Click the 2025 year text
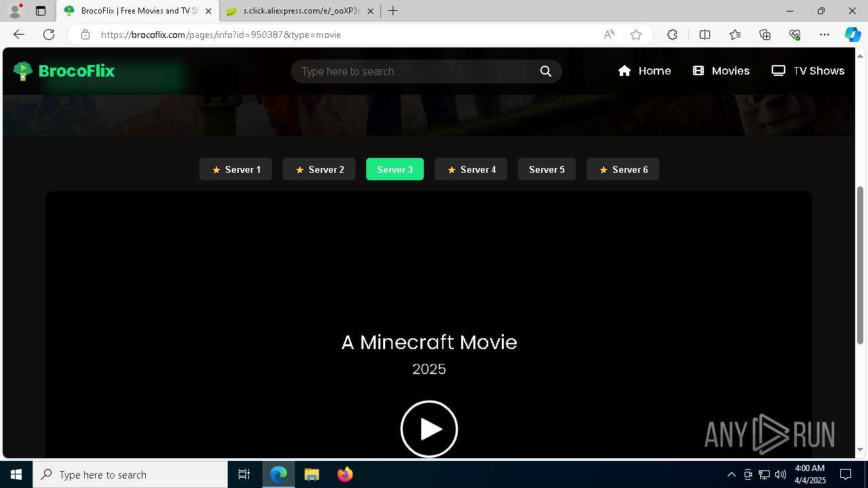This screenshot has width=868, height=488. coord(429,369)
